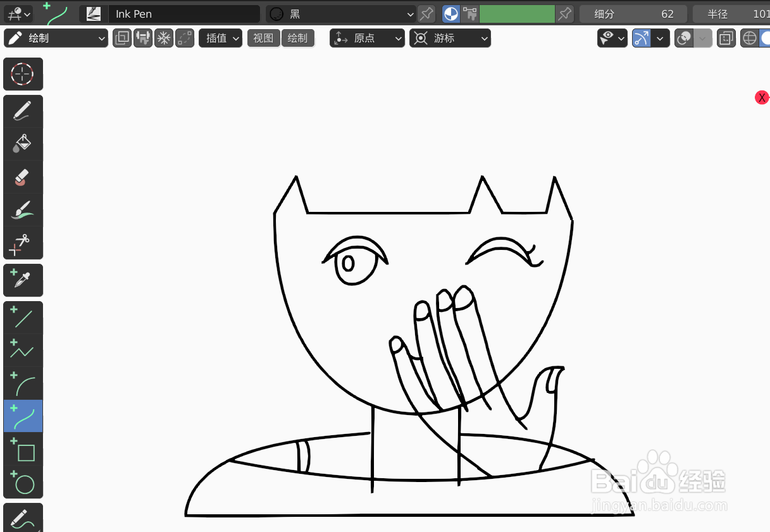Select the Eyedropper tool
The image size is (770, 532).
pos(23,280)
